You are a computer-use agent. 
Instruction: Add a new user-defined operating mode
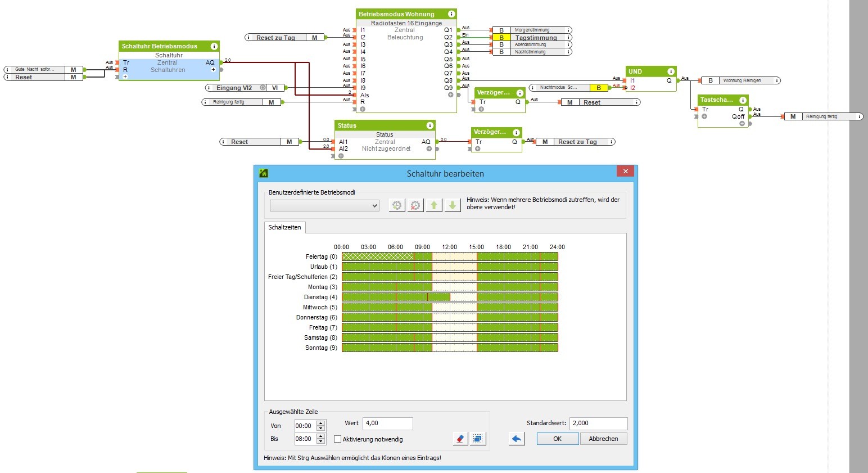coord(397,206)
